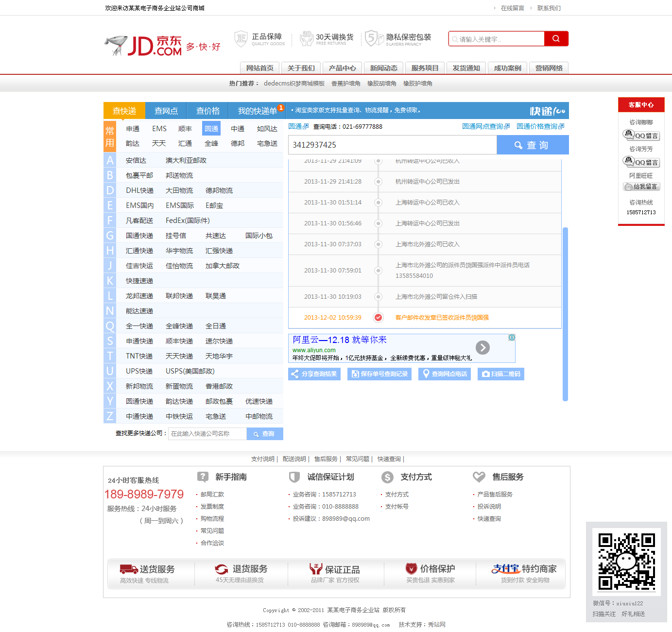Open the 圆通网点查询 external link
This screenshot has width=672, height=632.
[485, 126]
